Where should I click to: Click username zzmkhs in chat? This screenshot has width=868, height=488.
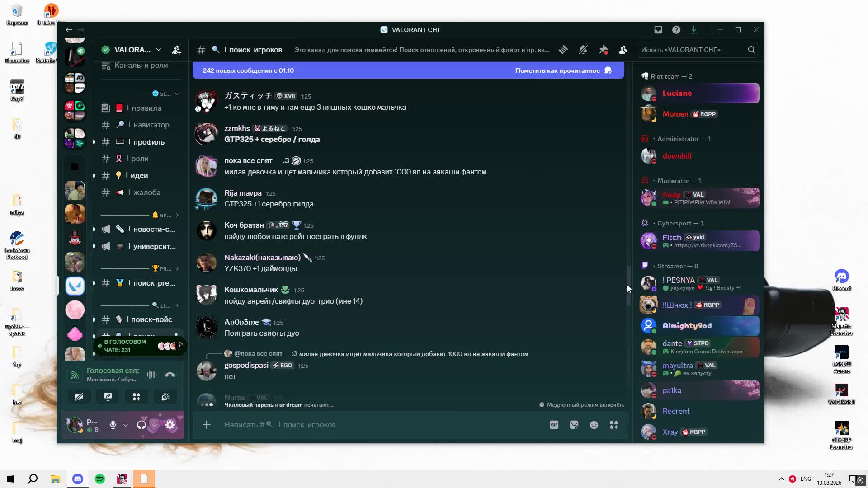click(x=237, y=128)
